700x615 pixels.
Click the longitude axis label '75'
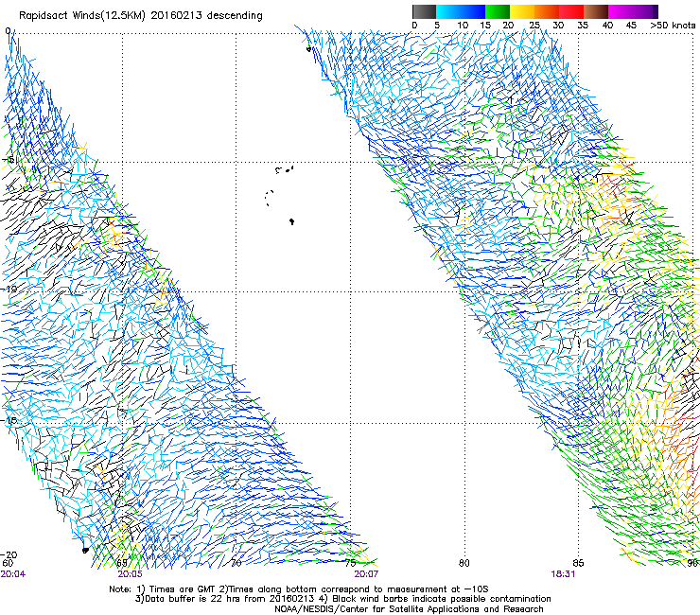[x=350, y=563]
